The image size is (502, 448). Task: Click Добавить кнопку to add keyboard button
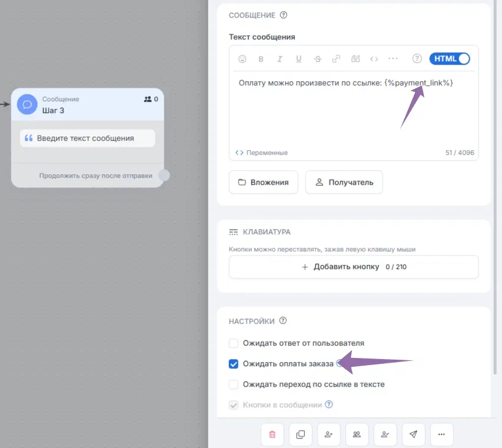pyautogui.click(x=354, y=267)
